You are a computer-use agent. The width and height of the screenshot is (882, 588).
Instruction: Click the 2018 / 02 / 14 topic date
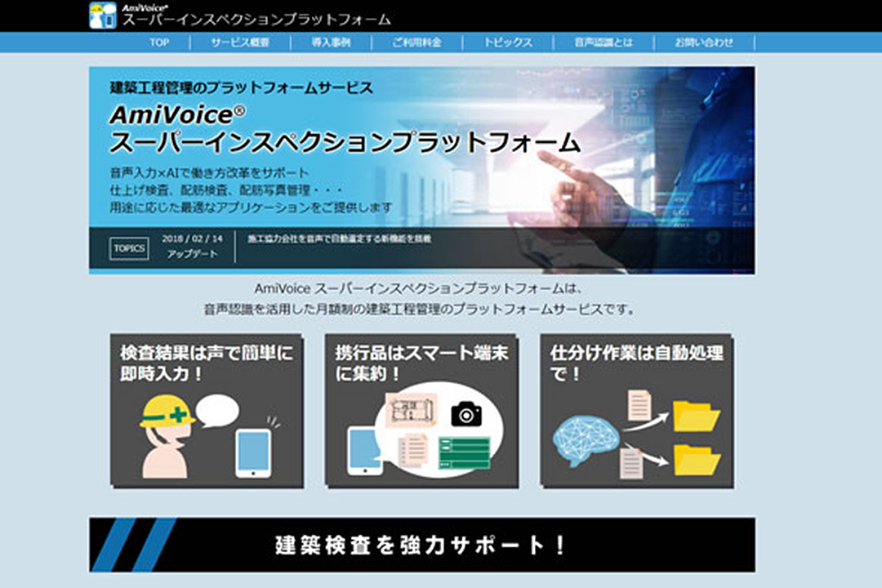(x=193, y=238)
